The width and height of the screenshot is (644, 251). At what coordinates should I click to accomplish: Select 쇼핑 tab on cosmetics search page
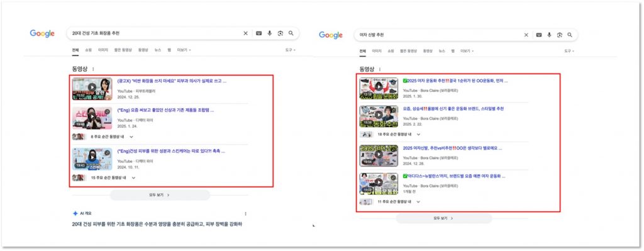88,50
